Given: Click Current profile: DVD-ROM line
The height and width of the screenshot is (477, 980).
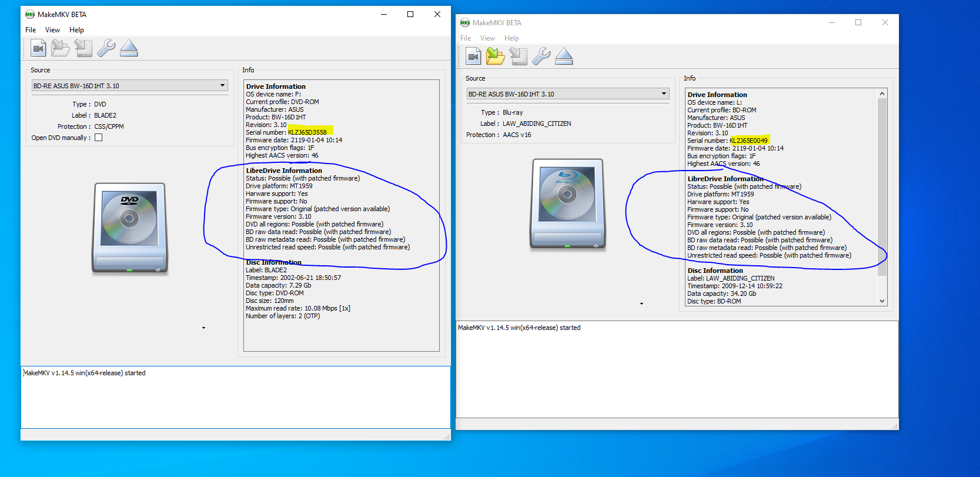Looking at the screenshot, I should click(282, 102).
